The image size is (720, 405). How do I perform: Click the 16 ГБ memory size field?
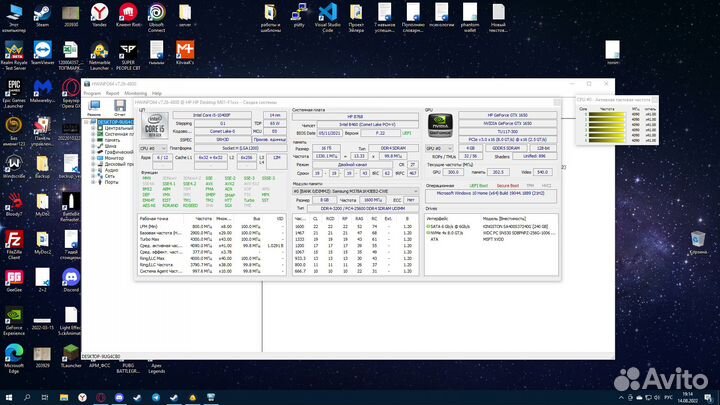pos(326,148)
